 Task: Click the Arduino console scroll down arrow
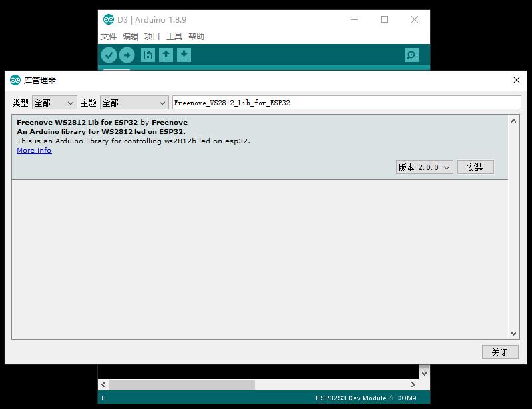pos(424,373)
